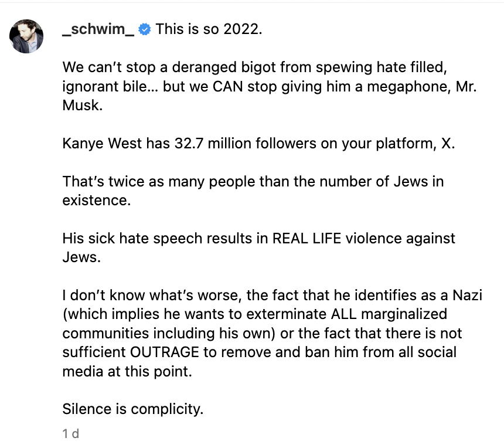The image size is (504, 448).
Task: Click the _schwim_ username link
Action: [98, 29]
